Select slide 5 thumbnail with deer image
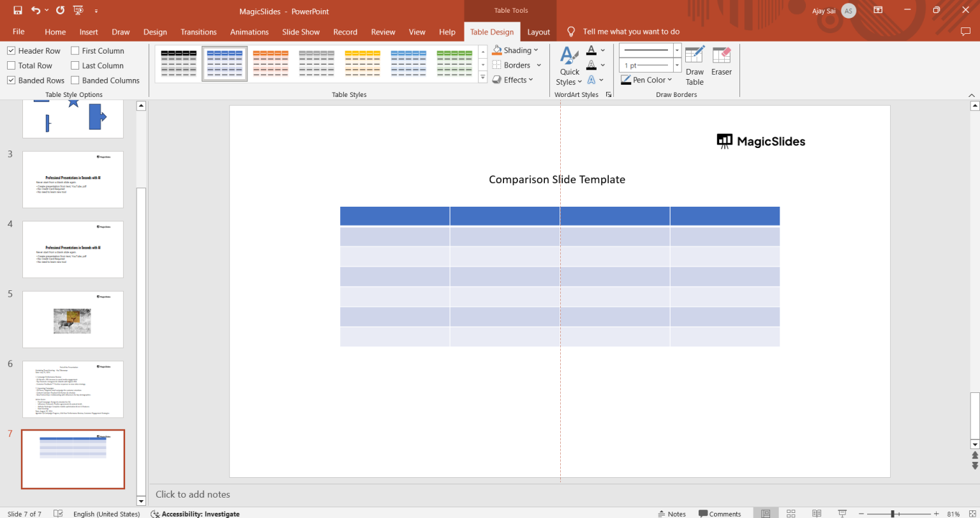 73,320
